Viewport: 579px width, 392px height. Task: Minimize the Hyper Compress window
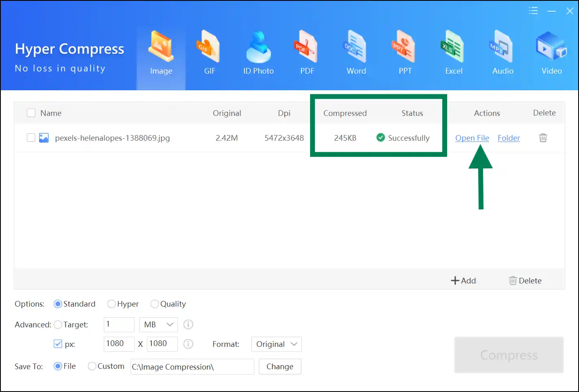(x=551, y=11)
